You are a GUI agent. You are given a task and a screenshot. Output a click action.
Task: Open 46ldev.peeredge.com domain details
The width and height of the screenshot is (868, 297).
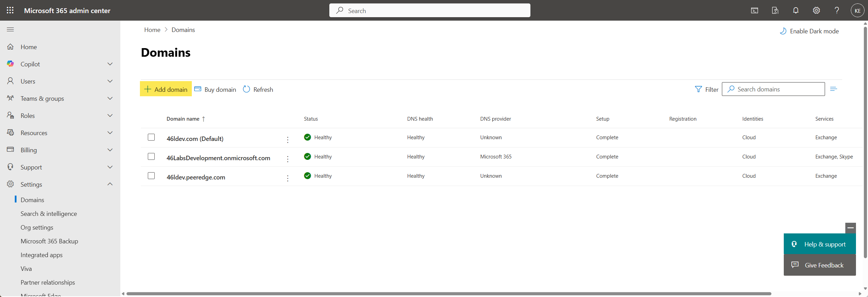(196, 177)
